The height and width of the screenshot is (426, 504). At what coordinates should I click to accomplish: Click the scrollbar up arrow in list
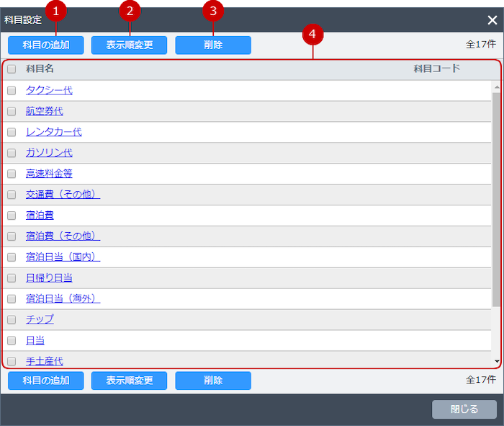point(496,87)
